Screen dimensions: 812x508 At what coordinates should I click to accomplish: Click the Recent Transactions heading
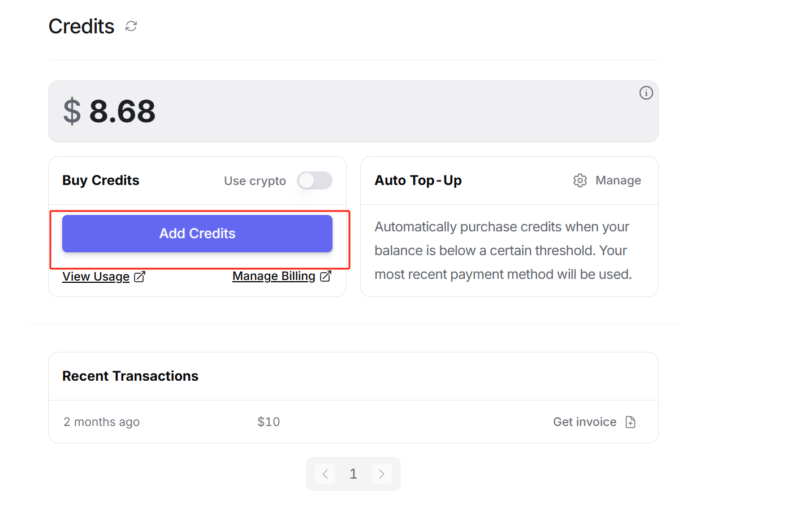130,376
